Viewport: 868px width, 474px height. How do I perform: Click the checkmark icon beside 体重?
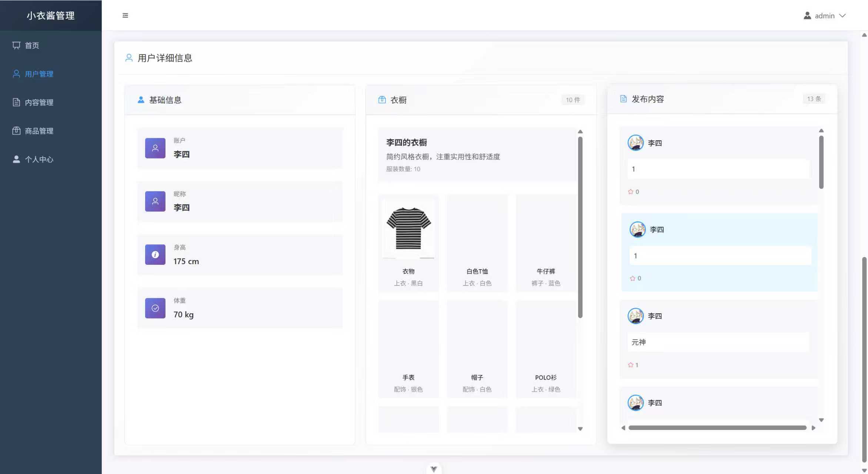[x=155, y=308]
